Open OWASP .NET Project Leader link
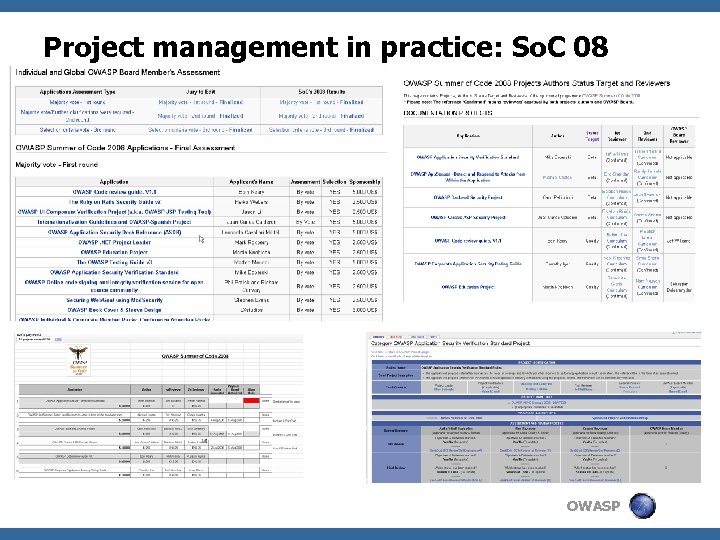 tap(114, 242)
